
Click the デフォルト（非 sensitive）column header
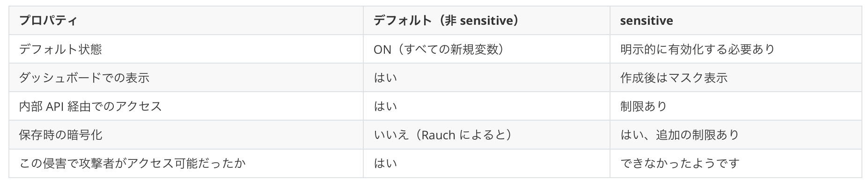(x=446, y=21)
